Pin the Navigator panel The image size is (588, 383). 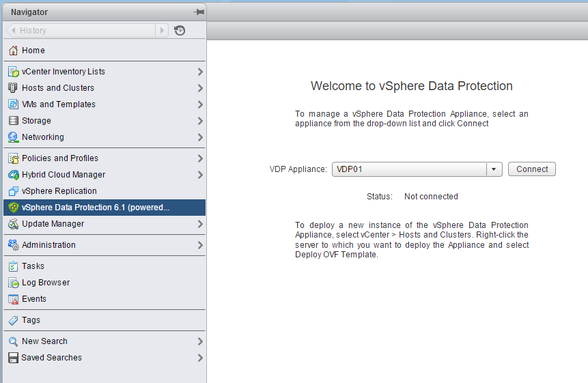(199, 12)
